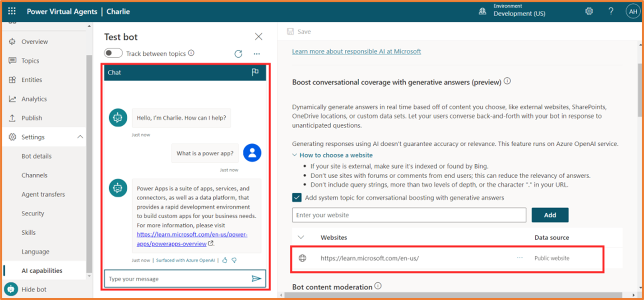Open the app launcher waffle icon
The width and height of the screenshot is (644, 300).
click(12, 11)
